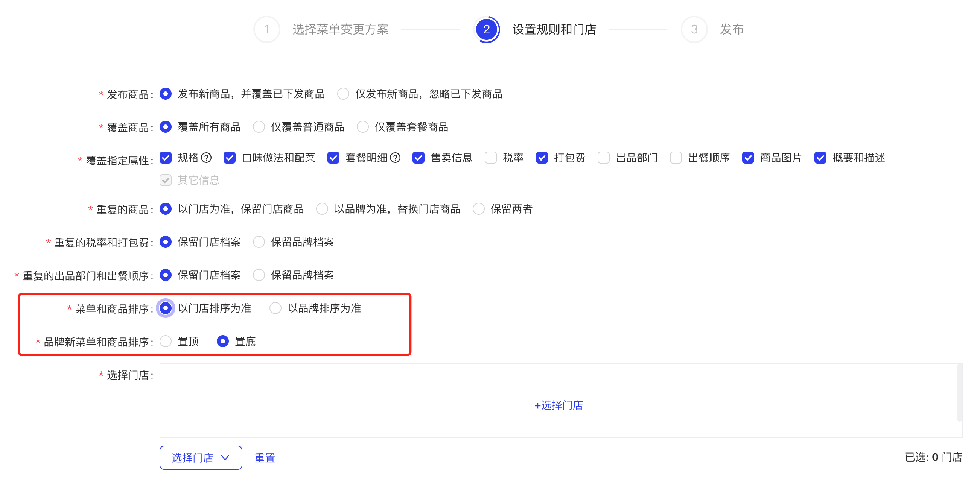Click the help icon next to 套餐明细
The width and height of the screenshot is (980, 501).
[395, 157]
